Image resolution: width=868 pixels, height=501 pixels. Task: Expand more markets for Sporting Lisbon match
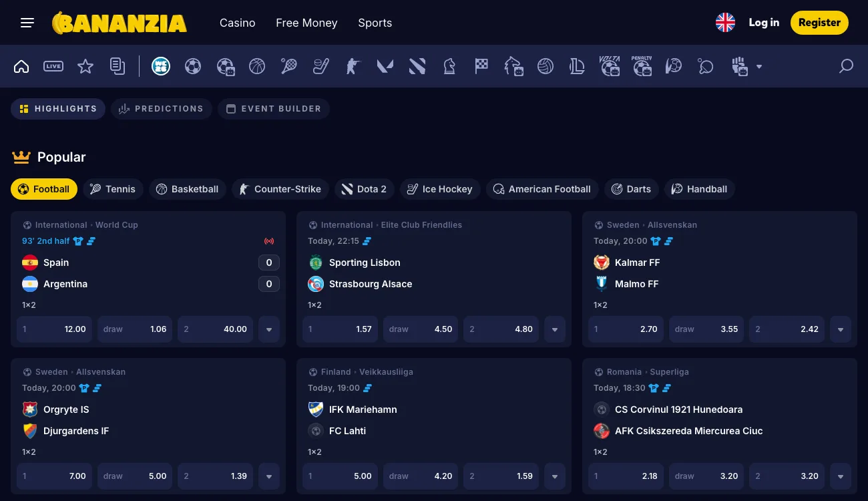click(555, 329)
